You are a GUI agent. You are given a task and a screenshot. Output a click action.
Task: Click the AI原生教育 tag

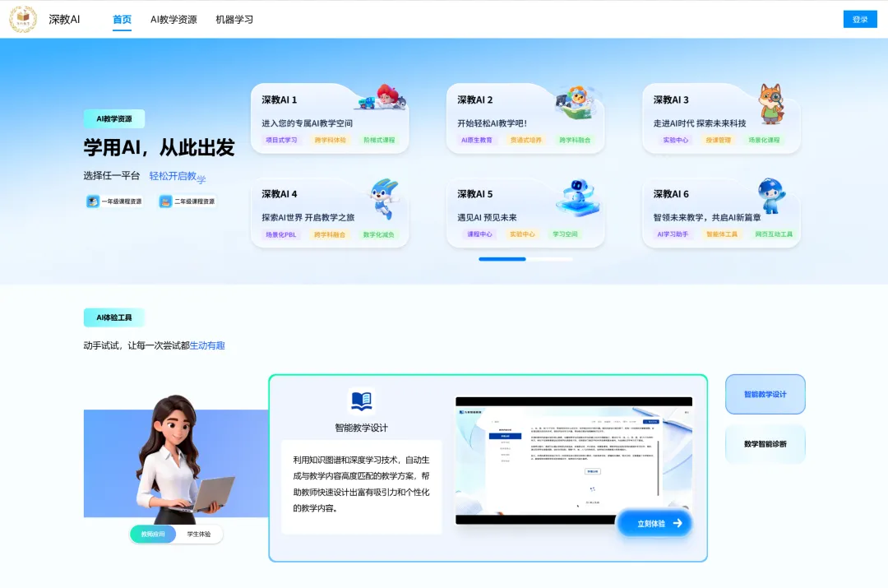(477, 140)
